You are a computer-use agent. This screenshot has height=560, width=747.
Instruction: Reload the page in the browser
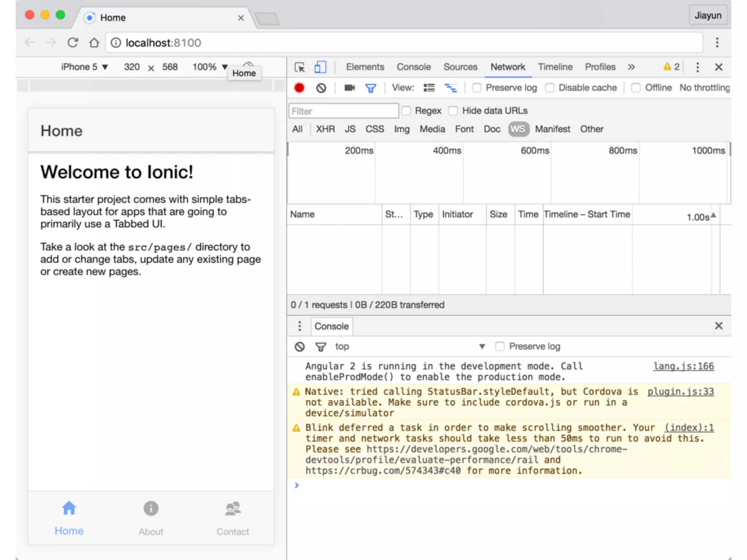[73, 43]
